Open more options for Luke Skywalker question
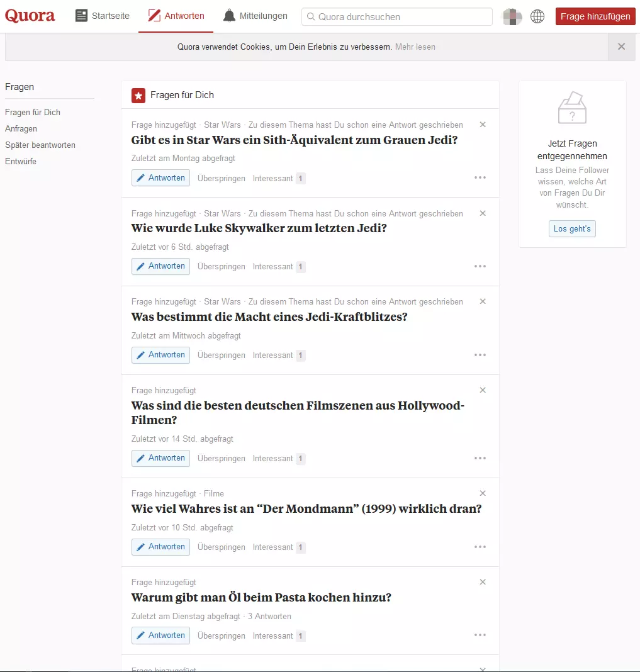This screenshot has height=672, width=640. (480, 266)
